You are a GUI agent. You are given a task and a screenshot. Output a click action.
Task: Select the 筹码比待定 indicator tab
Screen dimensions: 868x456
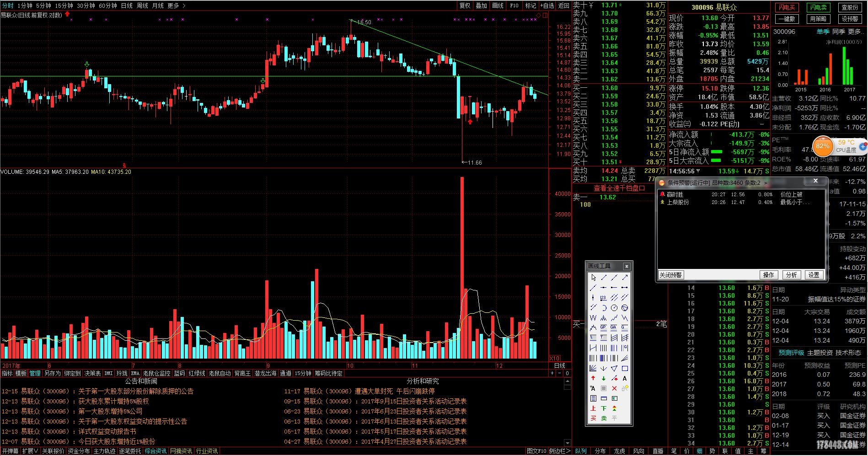click(x=328, y=373)
